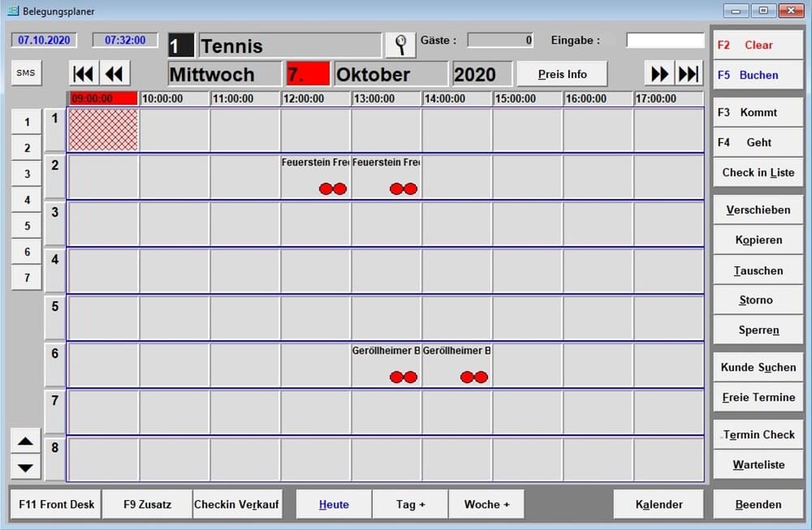Open the Preis Info button
This screenshot has height=530, width=812.
coord(562,74)
